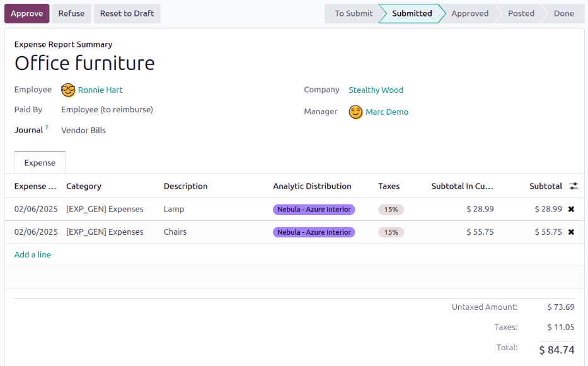Approve the expense report
This screenshot has width=588, height=366.
click(x=26, y=13)
